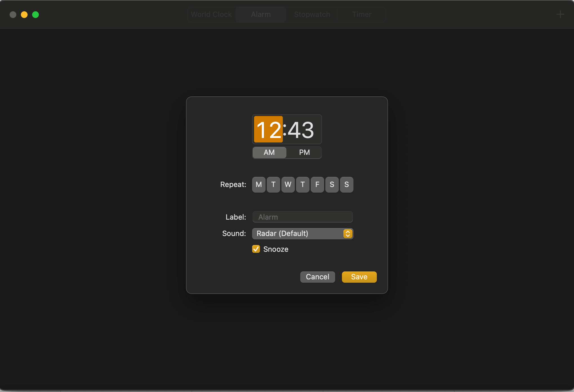
Task: Save the alarm
Action: coord(359,277)
